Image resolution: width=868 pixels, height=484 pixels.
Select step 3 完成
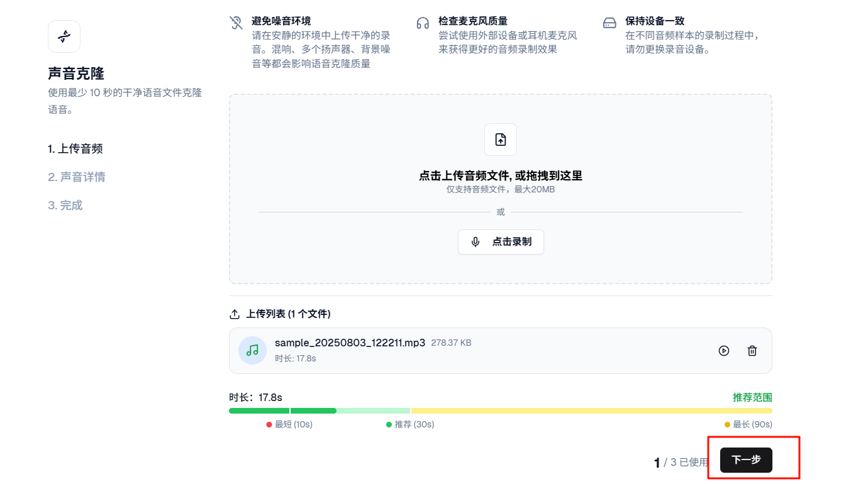tap(65, 205)
